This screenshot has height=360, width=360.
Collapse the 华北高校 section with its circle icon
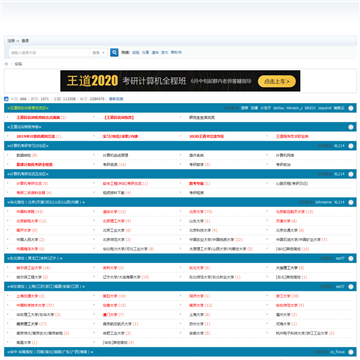[x=351, y=202]
